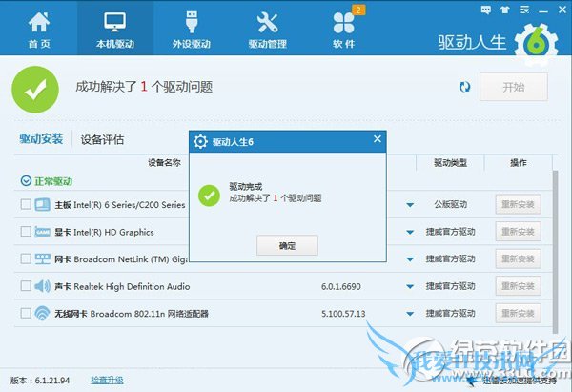Screen dimensions: 572x392
Task: Open the main menu icon in title bar
Action: point(524,10)
